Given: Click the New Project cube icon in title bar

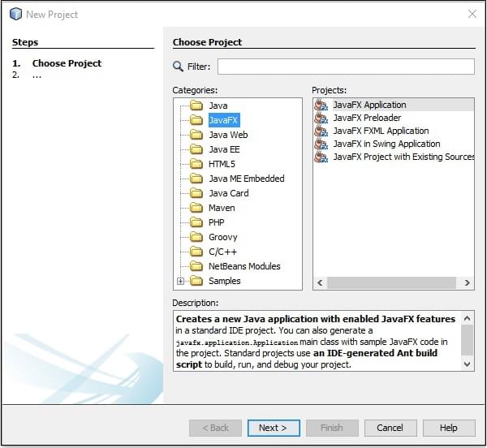Looking at the screenshot, I should [15, 14].
